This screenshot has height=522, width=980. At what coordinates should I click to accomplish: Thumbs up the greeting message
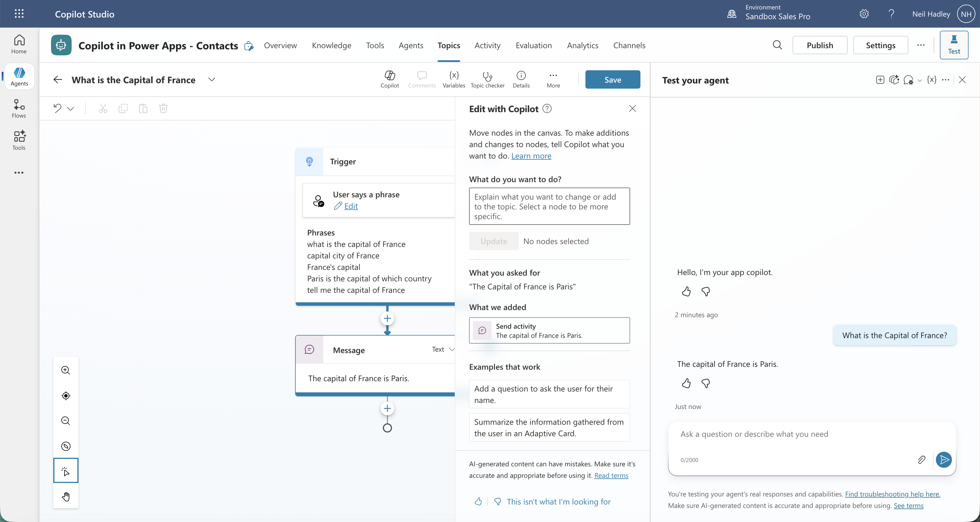pos(686,292)
